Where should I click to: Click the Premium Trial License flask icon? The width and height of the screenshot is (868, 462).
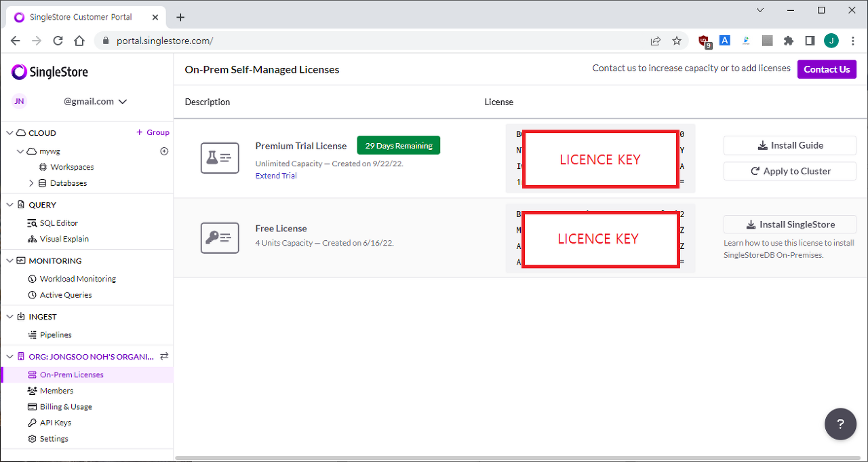coord(220,158)
